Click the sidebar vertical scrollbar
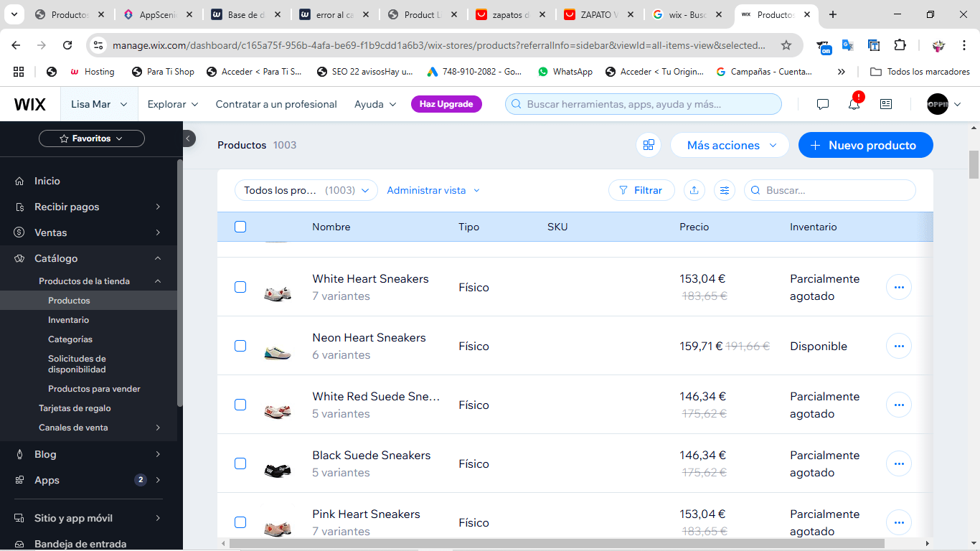 pyautogui.click(x=180, y=283)
